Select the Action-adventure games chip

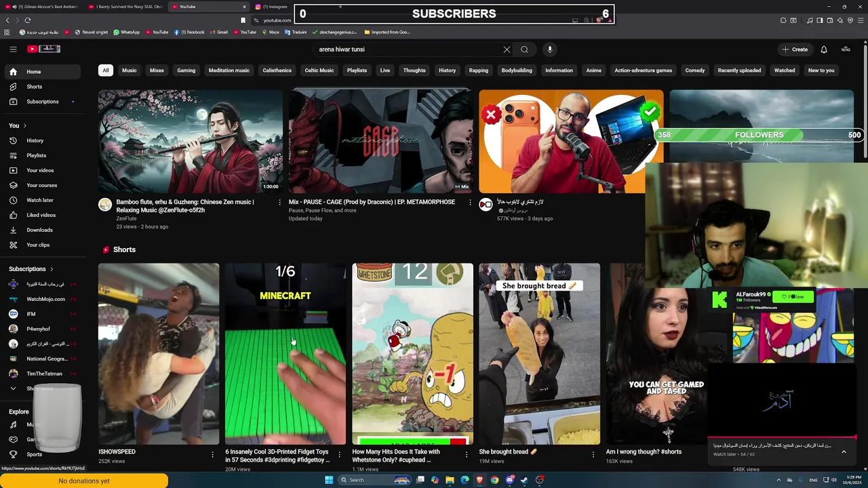[x=643, y=70]
